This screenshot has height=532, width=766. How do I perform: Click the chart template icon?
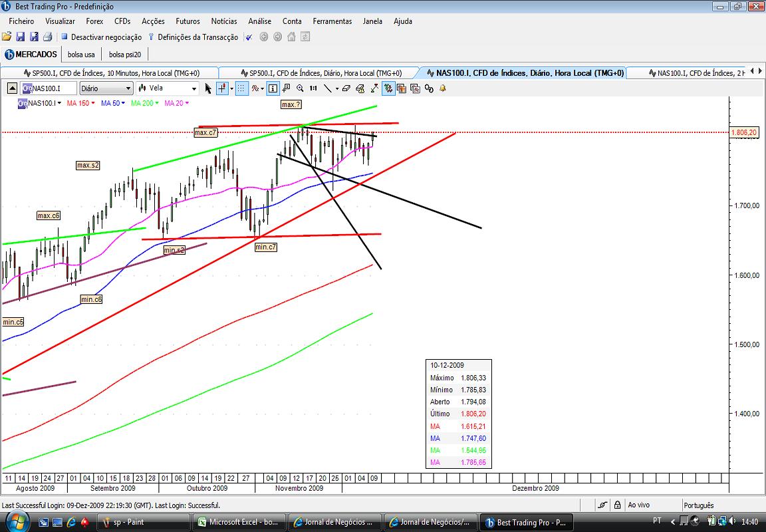point(402,88)
